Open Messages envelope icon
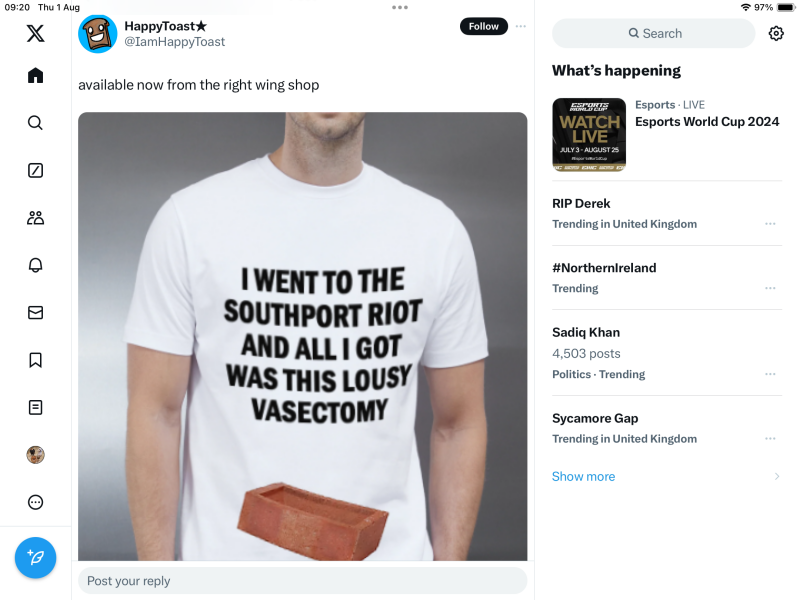 coord(35,313)
